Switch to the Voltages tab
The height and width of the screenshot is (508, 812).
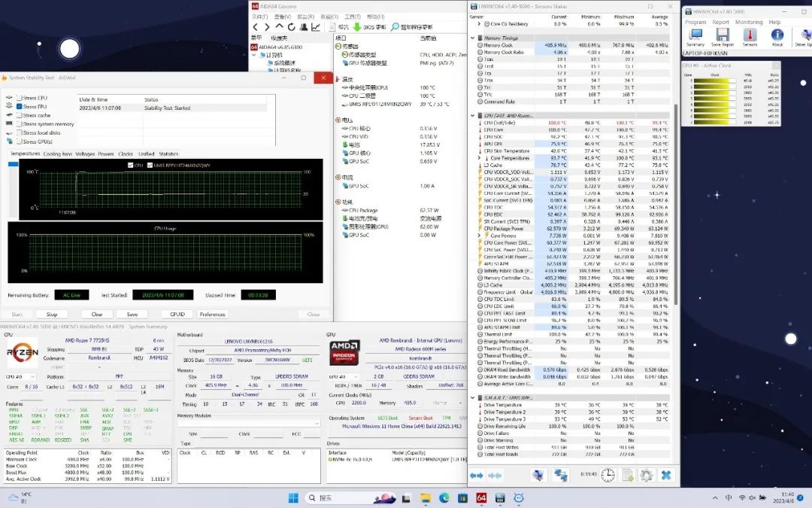85,154
